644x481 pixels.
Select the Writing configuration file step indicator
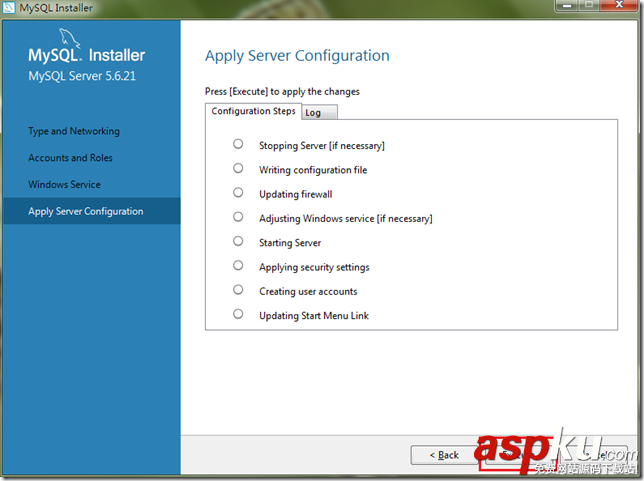pos(238,168)
